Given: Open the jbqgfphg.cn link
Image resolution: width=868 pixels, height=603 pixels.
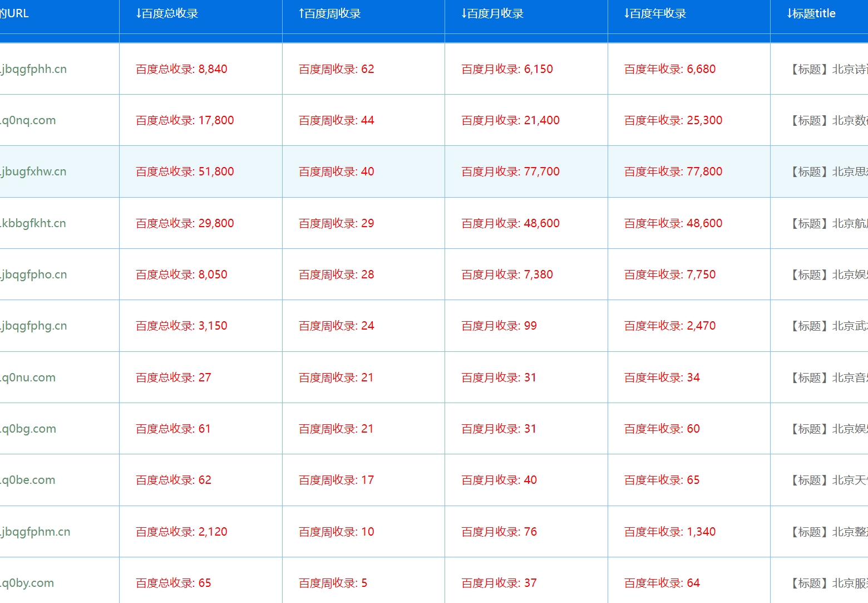Looking at the screenshot, I should 33,326.
